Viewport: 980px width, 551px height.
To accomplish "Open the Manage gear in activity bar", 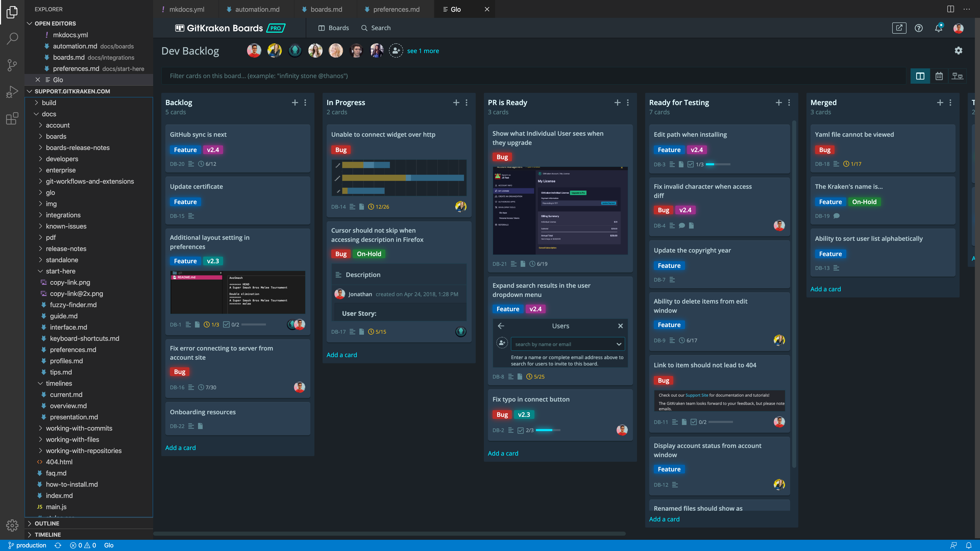I will click(x=12, y=525).
